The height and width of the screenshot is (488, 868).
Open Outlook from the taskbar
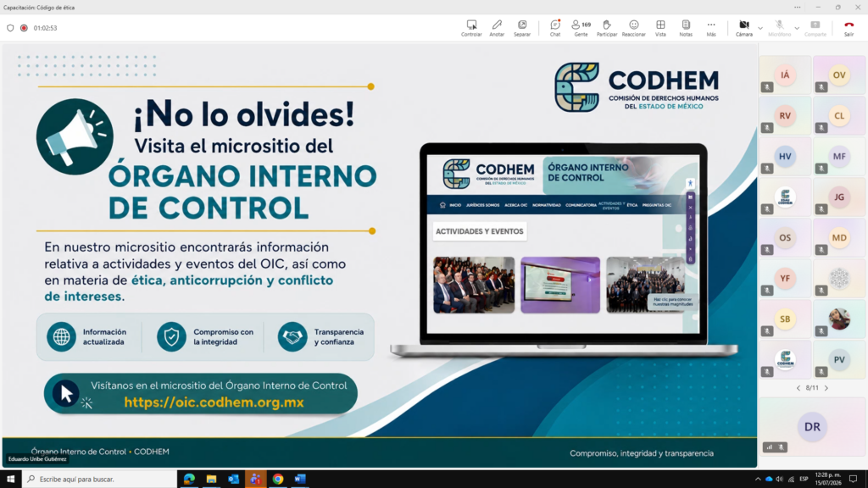click(234, 479)
